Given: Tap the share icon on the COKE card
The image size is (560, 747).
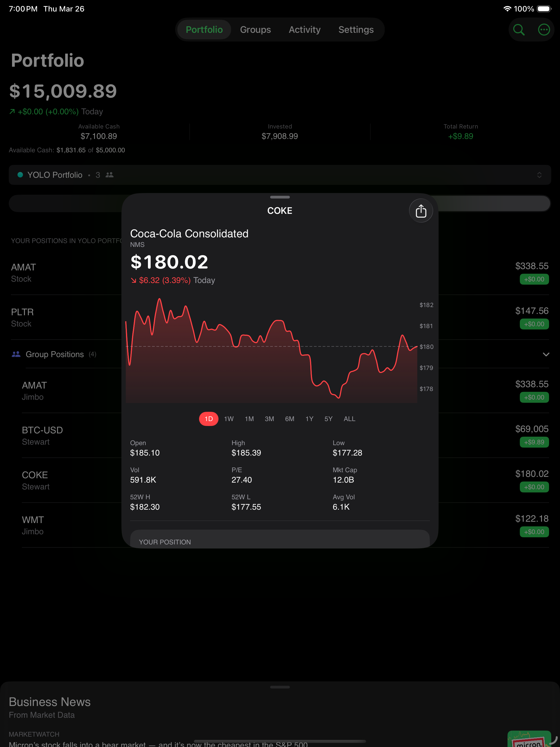Looking at the screenshot, I should pyautogui.click(x=421, y=210).
